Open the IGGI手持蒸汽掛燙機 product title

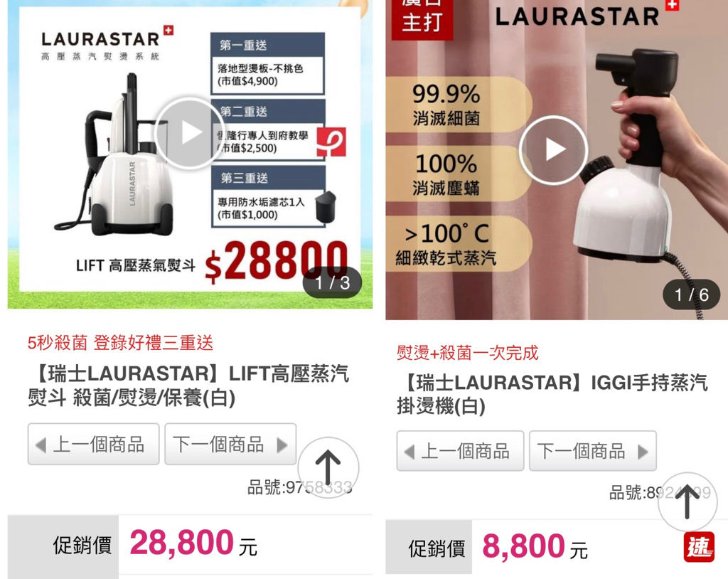(552, 395)
